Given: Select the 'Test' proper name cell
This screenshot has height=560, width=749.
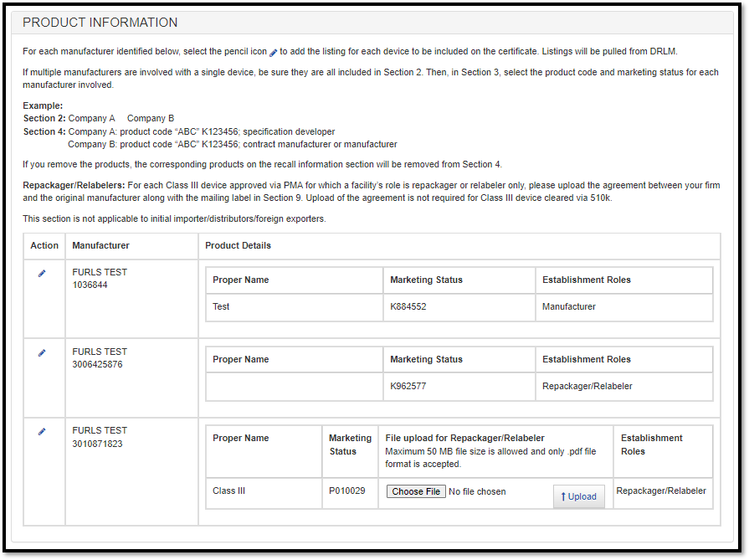Looking at the screenshot, I should (221, 306).
